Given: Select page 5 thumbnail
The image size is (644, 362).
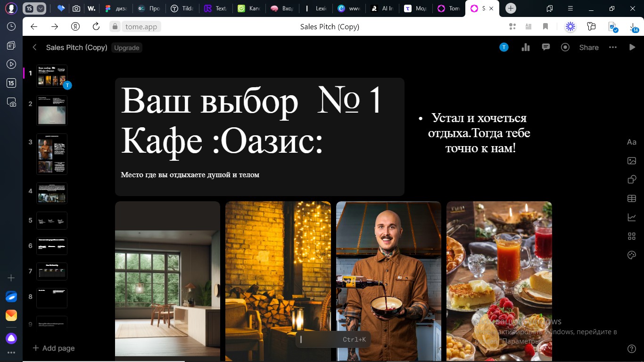Looking at the screenshot, I should (52, 221).
